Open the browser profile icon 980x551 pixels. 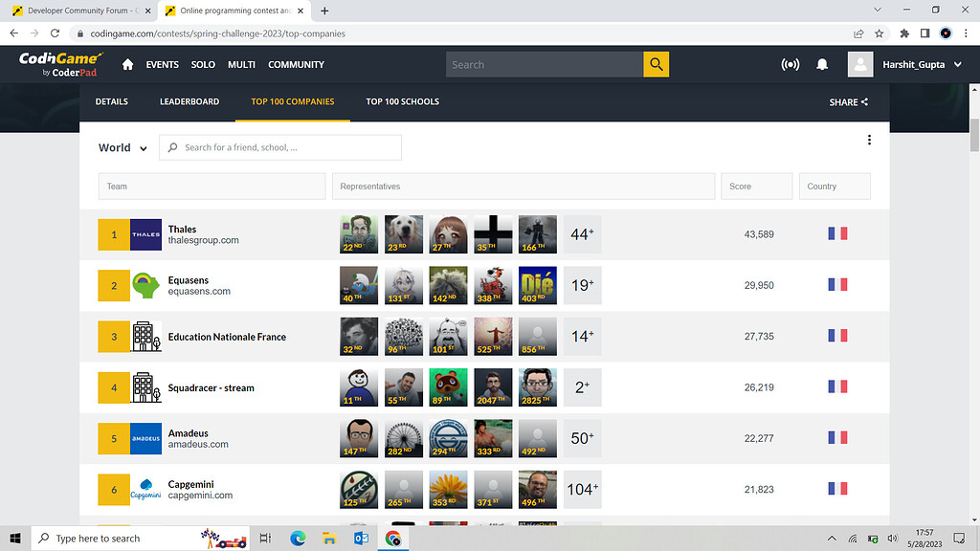coord(947,32)
